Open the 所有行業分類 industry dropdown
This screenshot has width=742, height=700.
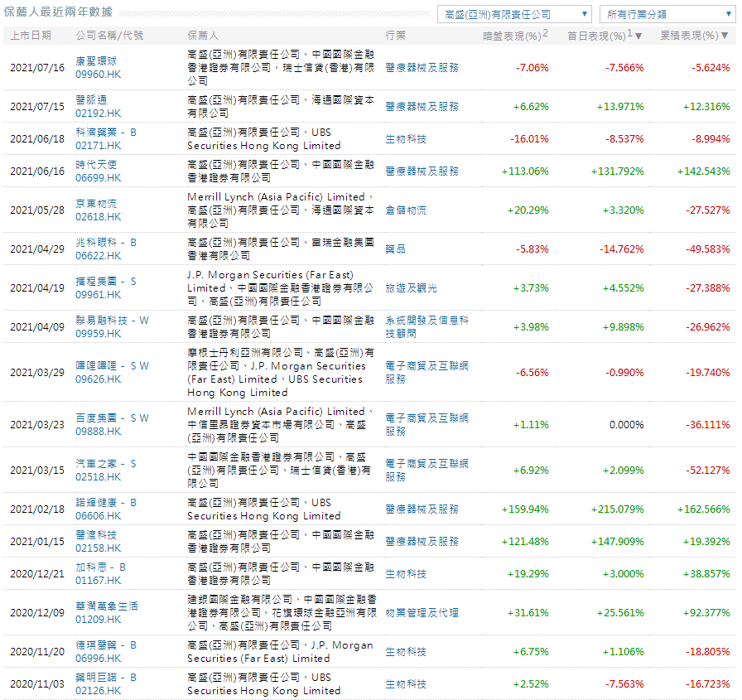[667, 15]
